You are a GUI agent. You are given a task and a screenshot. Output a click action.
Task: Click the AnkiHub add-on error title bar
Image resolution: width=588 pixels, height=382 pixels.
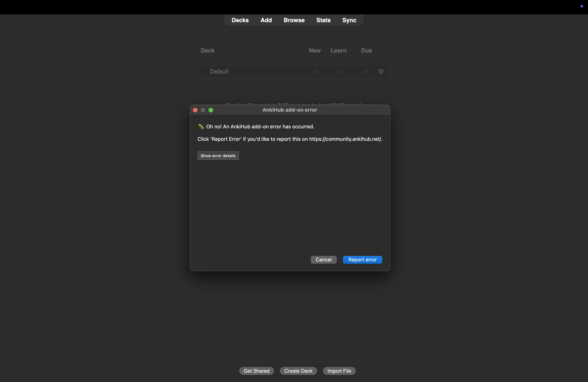[290, 110]
